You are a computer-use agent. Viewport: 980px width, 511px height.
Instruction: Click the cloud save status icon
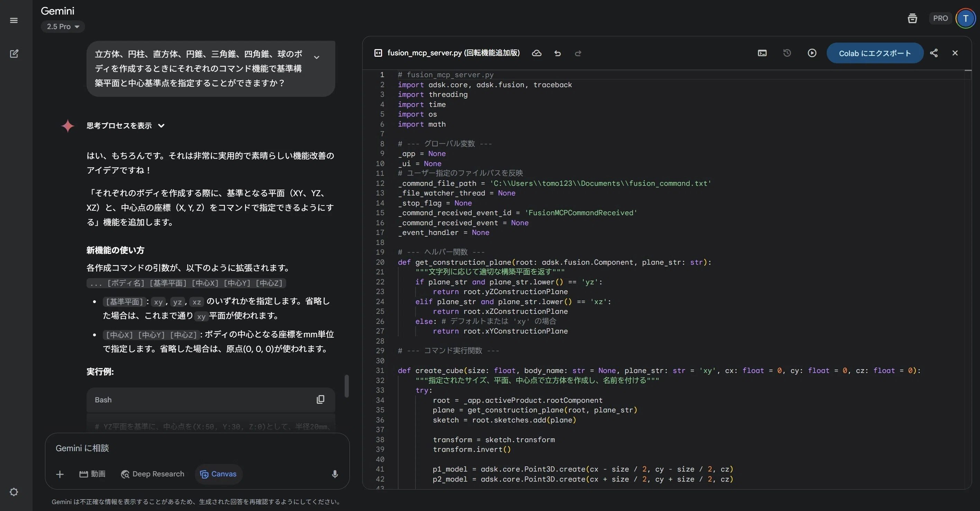click(x=537, y=53)
